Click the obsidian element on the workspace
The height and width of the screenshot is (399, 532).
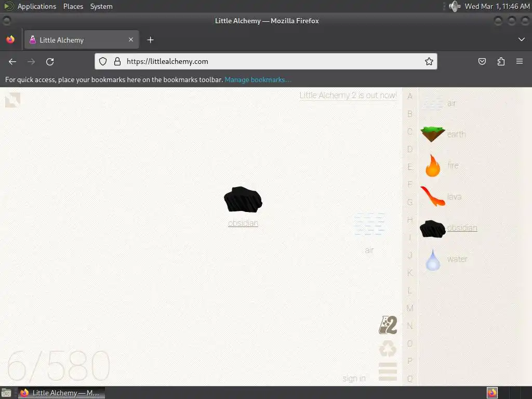click(x=243, y=199)
